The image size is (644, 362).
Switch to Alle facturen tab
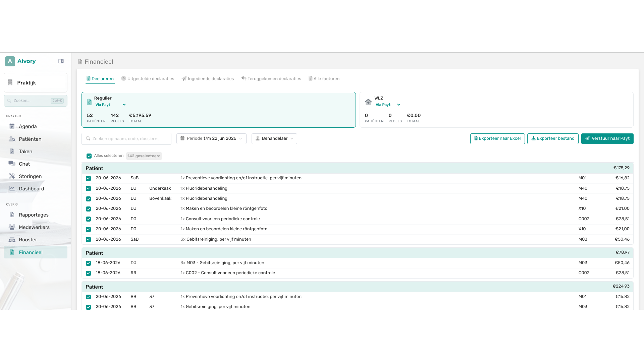[324, 79]
